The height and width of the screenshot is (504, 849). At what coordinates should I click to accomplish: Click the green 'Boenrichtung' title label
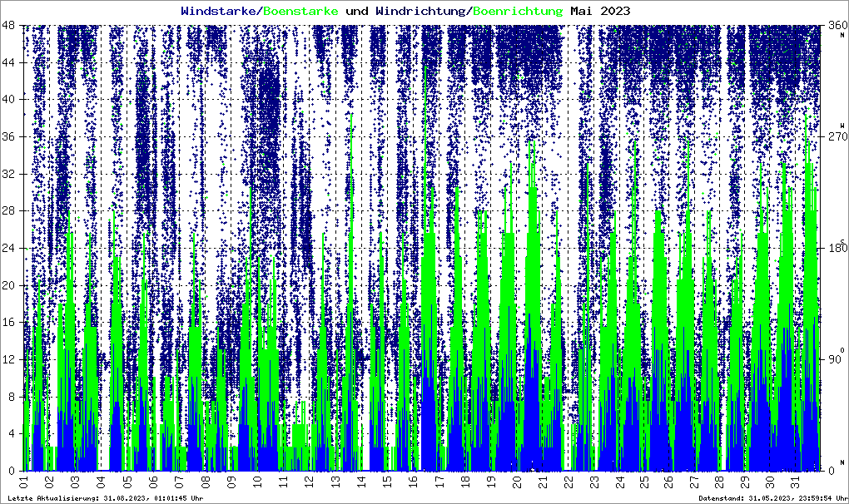517,12
